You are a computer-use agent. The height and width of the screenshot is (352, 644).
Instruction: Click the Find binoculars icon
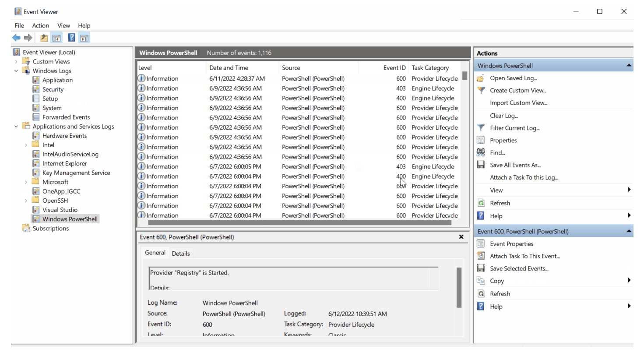coord(481,153)
